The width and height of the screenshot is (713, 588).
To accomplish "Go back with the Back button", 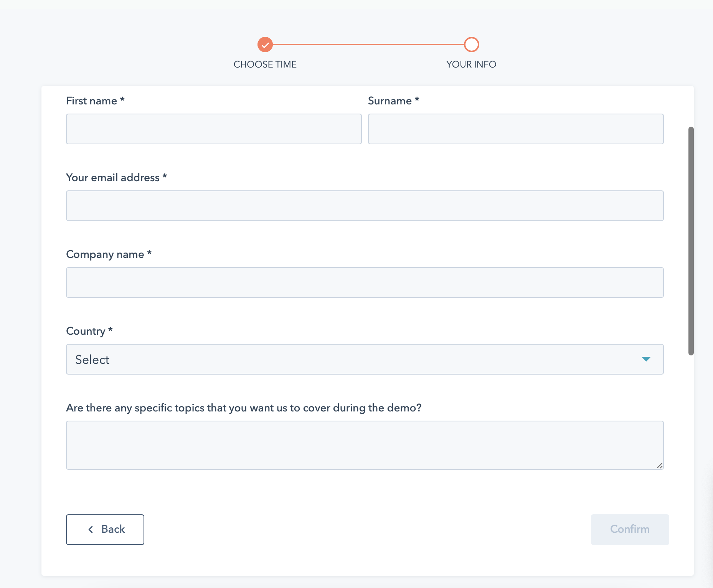I will 105,529.
